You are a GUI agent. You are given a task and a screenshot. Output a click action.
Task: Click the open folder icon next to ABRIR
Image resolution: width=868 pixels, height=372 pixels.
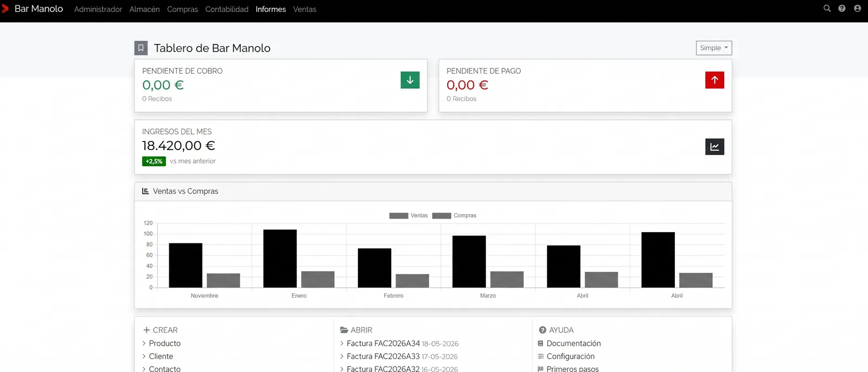coord(344,330)
